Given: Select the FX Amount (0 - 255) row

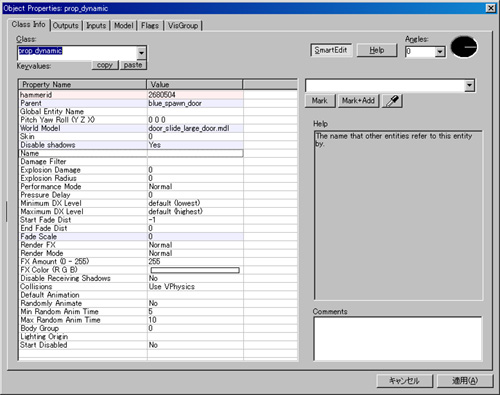Looking at the screenshot, I should (x=131, y=262).
